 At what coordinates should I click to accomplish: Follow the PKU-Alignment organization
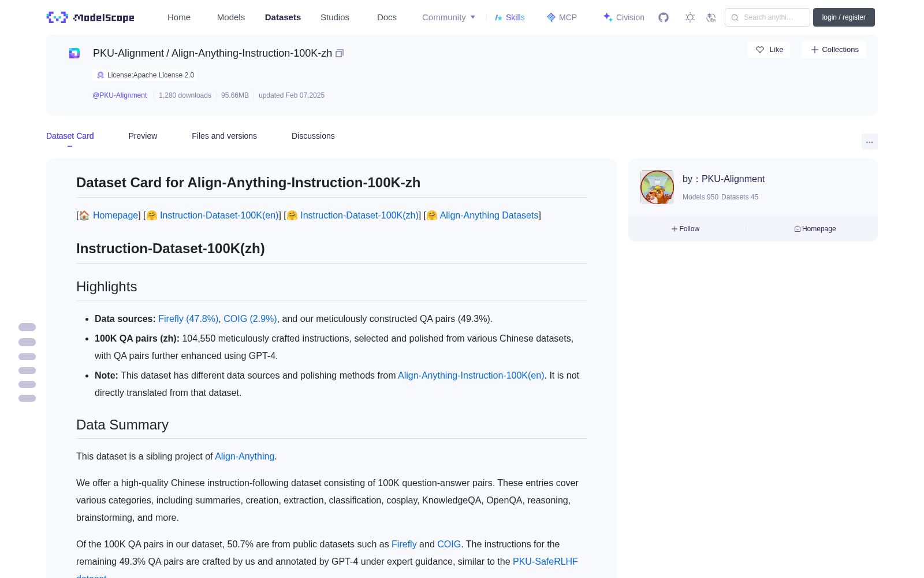pos(685,229)
